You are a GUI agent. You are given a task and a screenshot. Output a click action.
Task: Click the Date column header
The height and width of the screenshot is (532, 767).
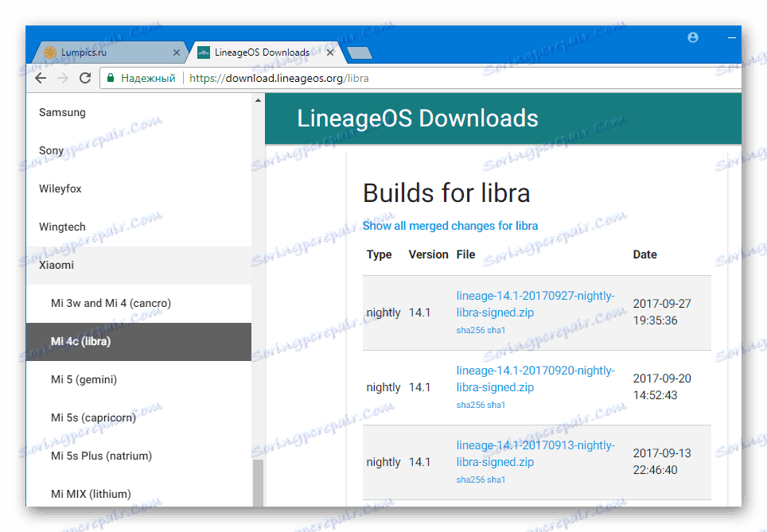click(644, 254)
